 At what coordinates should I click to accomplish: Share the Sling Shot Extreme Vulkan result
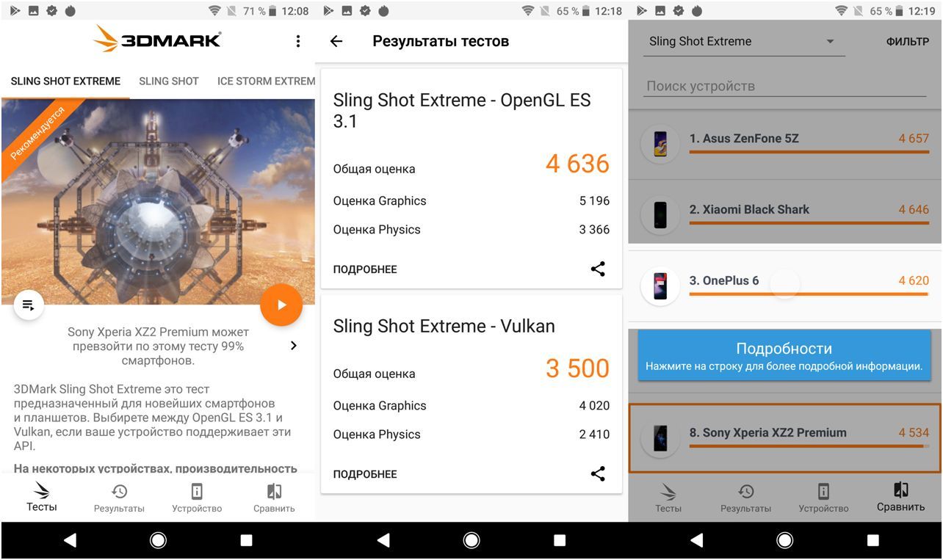click(598, 474)
